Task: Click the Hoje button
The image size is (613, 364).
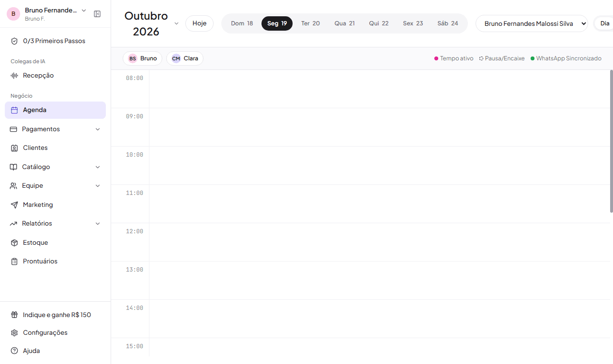Action: pos(199,23)
